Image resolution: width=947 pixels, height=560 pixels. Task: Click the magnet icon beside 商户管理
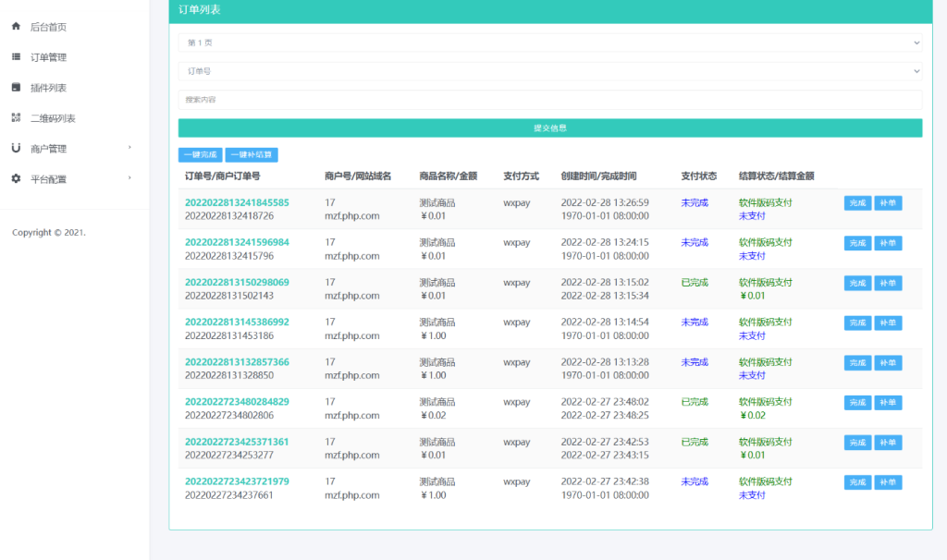tap(16, 148)
